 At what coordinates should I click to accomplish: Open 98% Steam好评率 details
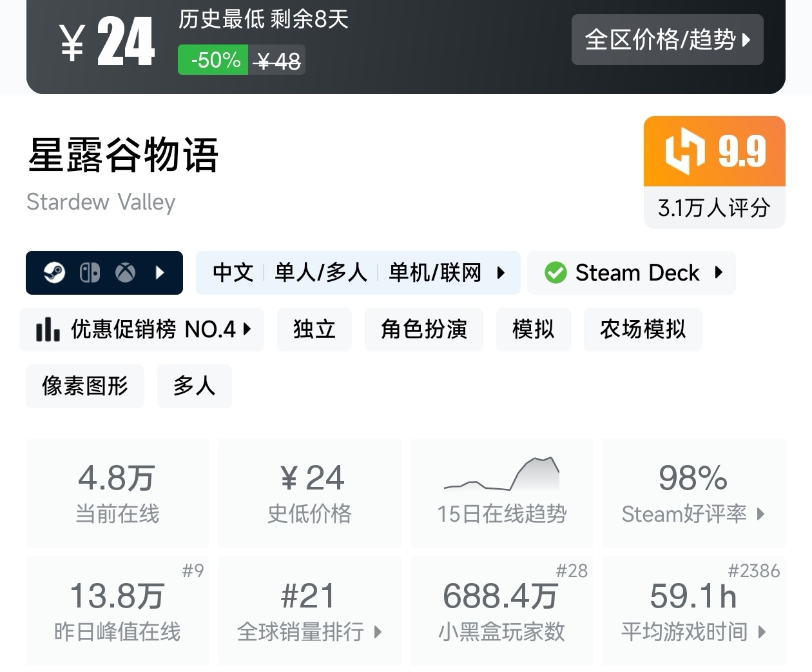pyautogui.click(x=693, y=493)
